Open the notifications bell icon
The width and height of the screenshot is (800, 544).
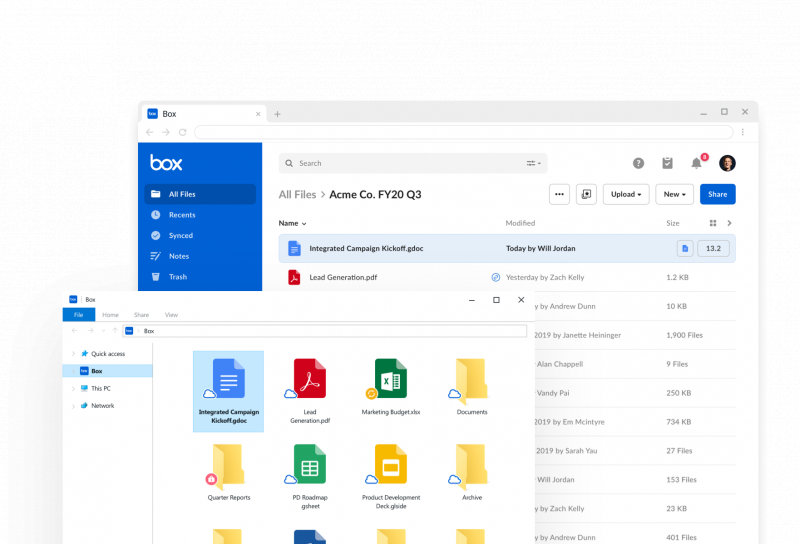coord(696,163)
